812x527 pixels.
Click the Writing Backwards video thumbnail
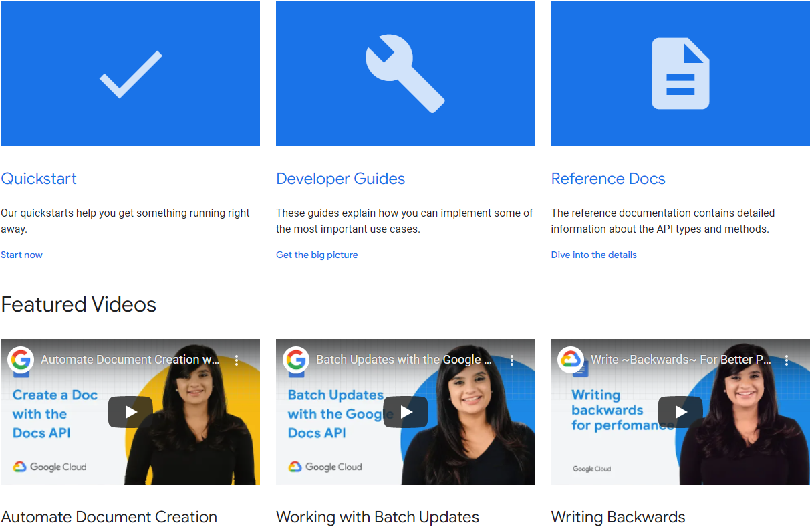click(x=680, y=412)
